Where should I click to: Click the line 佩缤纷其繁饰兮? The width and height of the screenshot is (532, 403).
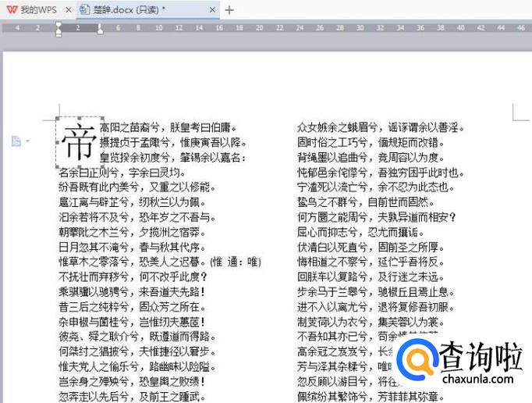click(x=332, y=397)
